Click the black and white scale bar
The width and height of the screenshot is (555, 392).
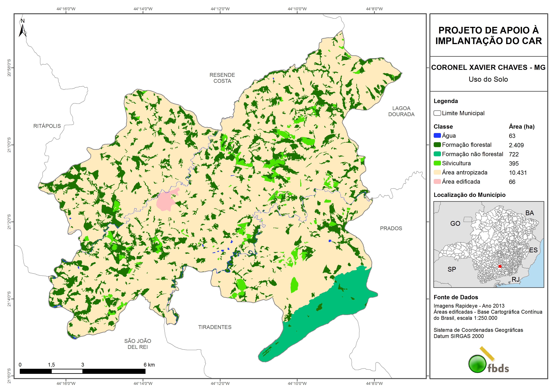[x=82, y=371]
